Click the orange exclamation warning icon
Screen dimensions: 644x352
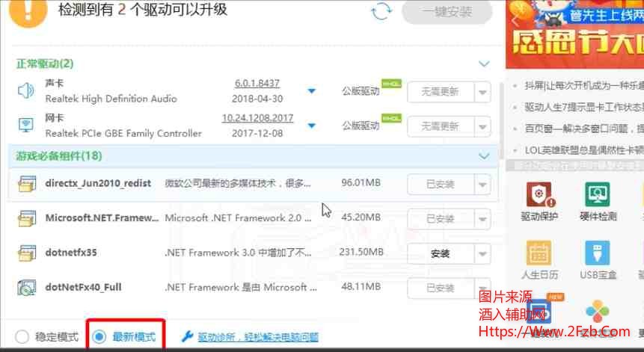coord(28,10)
